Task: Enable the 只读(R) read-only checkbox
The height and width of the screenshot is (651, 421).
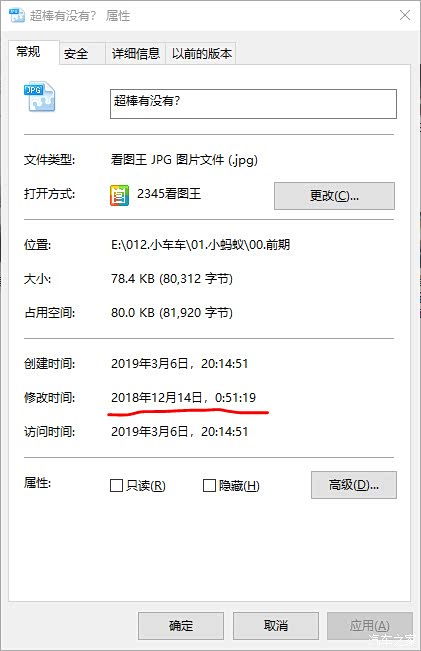Action: (x=116, y=485)
